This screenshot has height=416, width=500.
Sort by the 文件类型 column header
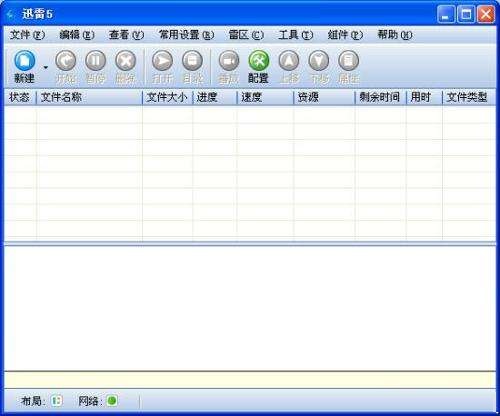click(469, 97)
